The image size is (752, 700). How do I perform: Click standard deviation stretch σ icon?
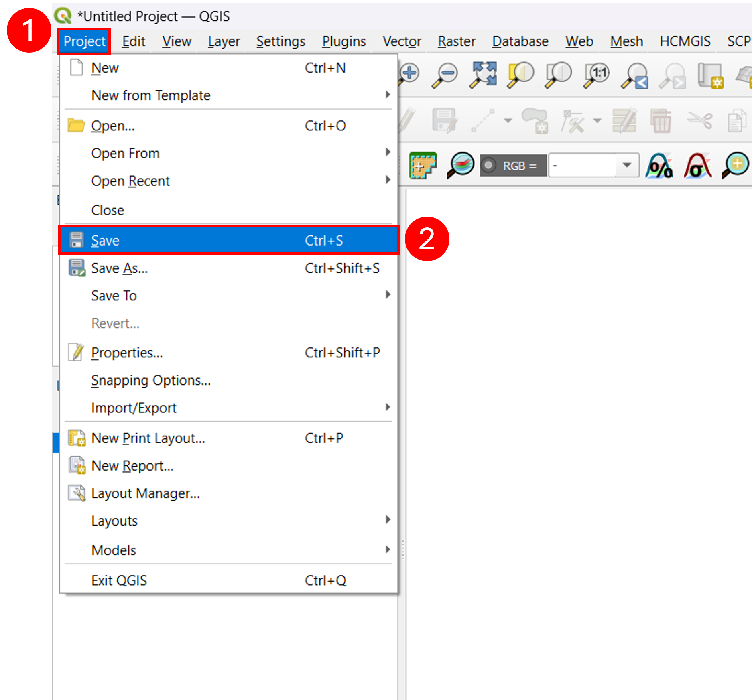697,165
